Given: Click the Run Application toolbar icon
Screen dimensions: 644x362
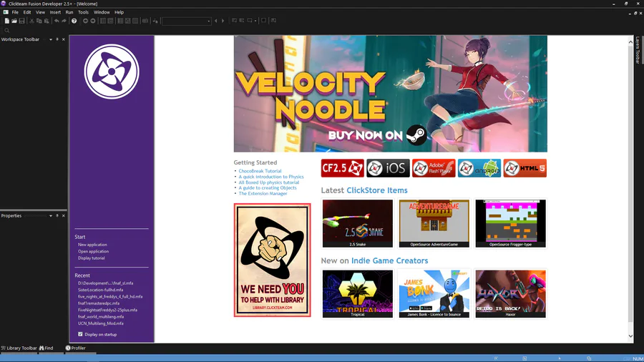Looking at the screenshot, I should tap(242, 21).
